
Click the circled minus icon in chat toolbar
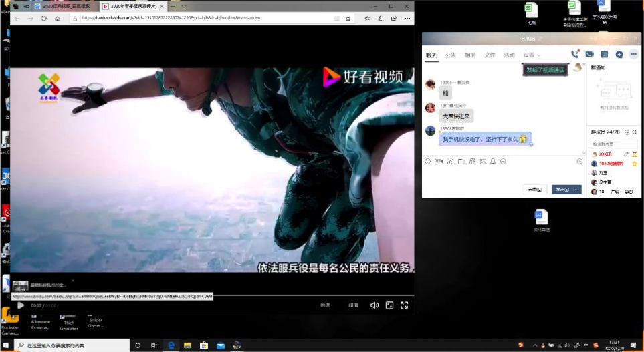503,161
